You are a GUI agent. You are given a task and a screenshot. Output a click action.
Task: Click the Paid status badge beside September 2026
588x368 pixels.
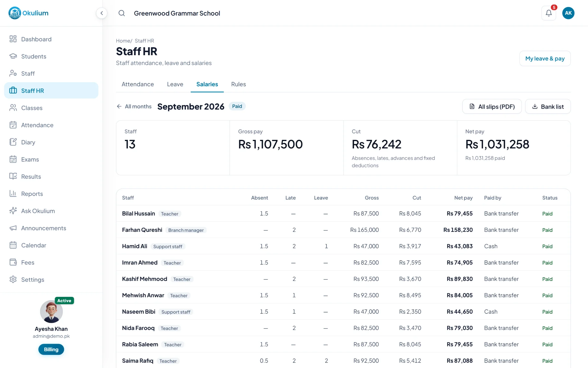click(237, 106)
